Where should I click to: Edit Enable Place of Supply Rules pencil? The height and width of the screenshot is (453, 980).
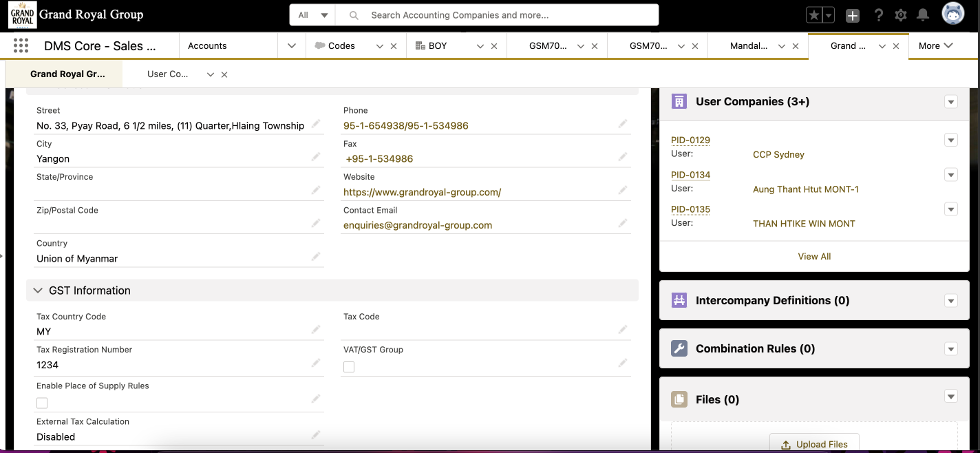316,399
